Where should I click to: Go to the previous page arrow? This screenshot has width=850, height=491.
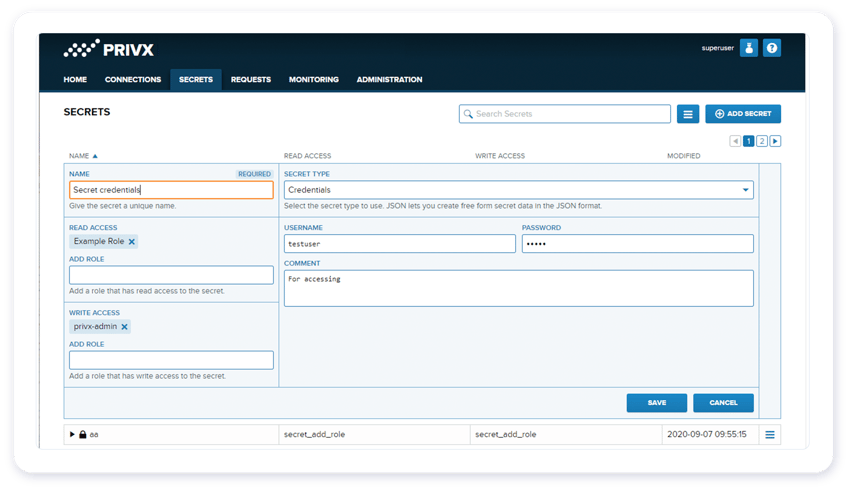coord(735,142)
